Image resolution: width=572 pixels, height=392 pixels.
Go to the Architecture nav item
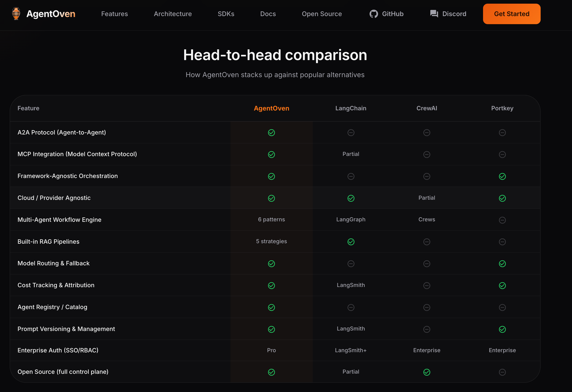point(173,14)
